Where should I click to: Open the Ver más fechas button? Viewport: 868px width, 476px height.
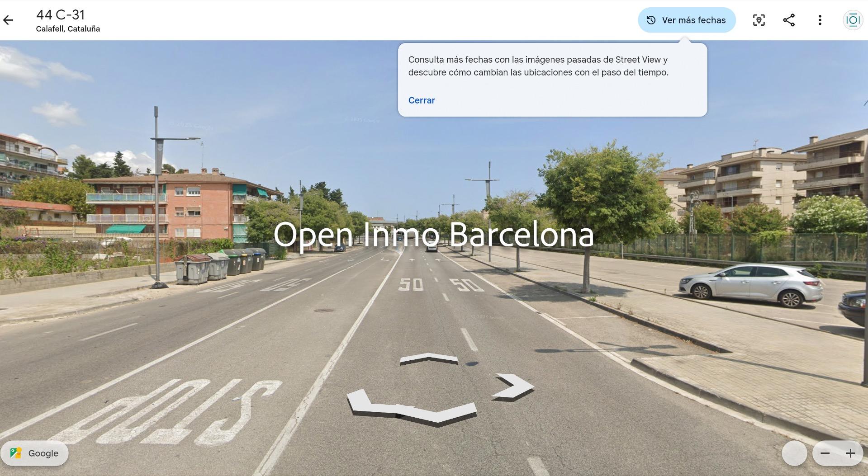[687, 20]
